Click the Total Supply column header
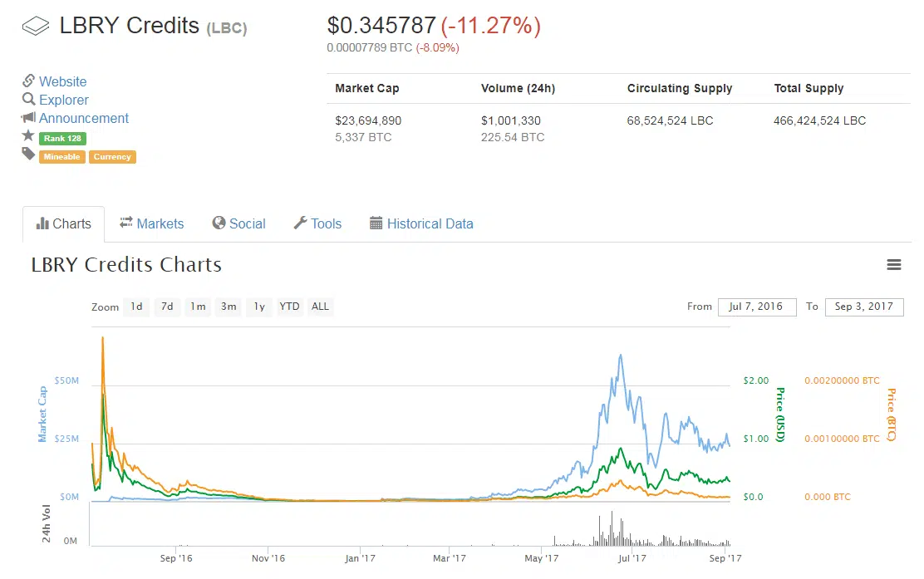The height and width of the screenshot is (579, 924). 808,88
